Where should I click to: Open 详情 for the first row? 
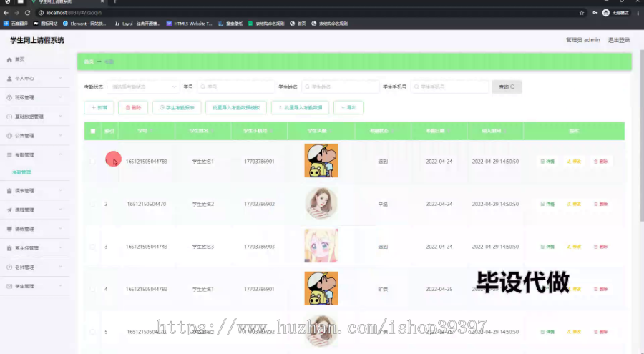point(547,162)
